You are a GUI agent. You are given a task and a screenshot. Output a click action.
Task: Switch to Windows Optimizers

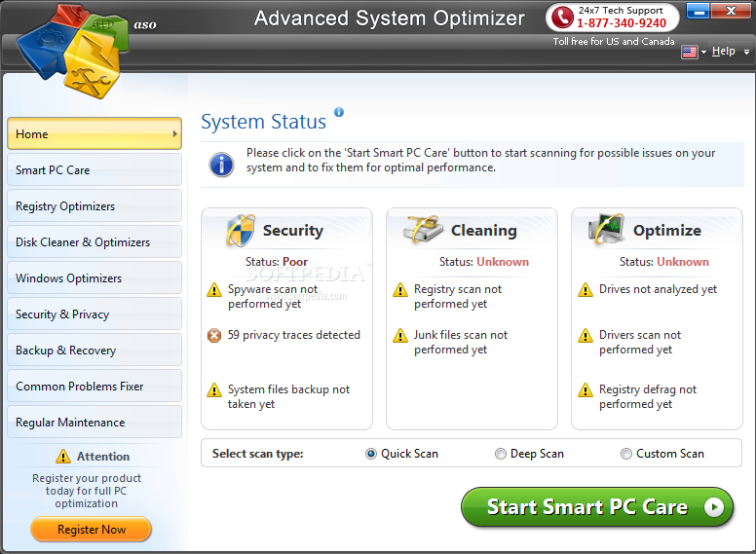pos(94,277)
